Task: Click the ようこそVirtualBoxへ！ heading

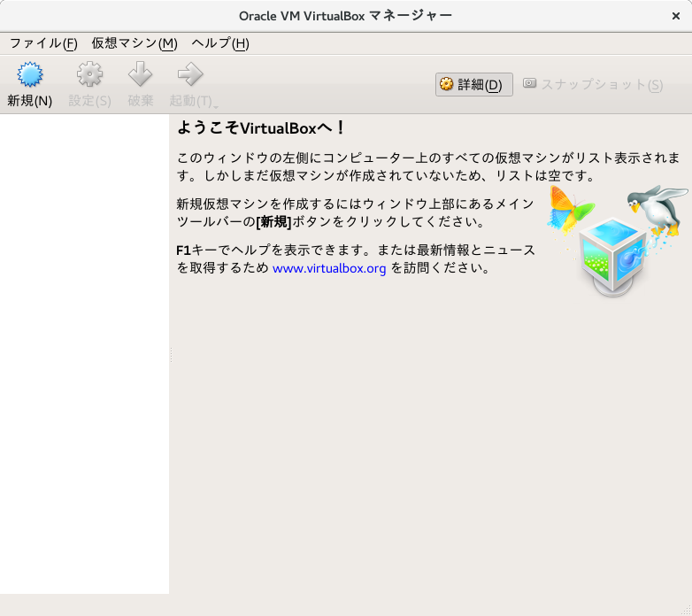Action: pyautogui.click(x=261, y=128)
